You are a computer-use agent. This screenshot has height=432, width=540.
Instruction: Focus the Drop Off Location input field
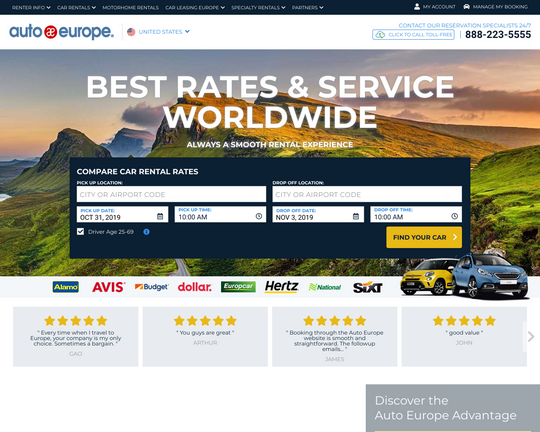(x=367, y=194)
